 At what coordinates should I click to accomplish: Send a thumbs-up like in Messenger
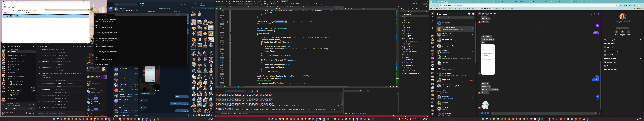pyautogui.click(x=599, y=113)
